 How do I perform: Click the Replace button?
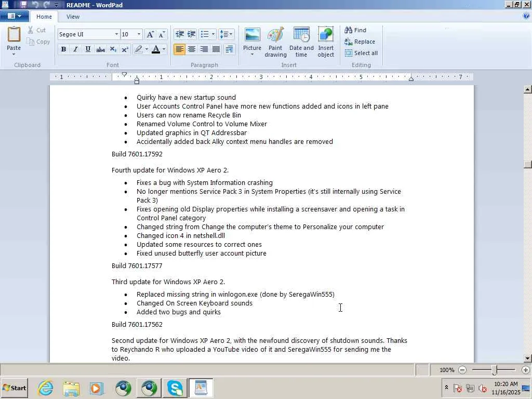pyautogui.click(x=360, y=42)
